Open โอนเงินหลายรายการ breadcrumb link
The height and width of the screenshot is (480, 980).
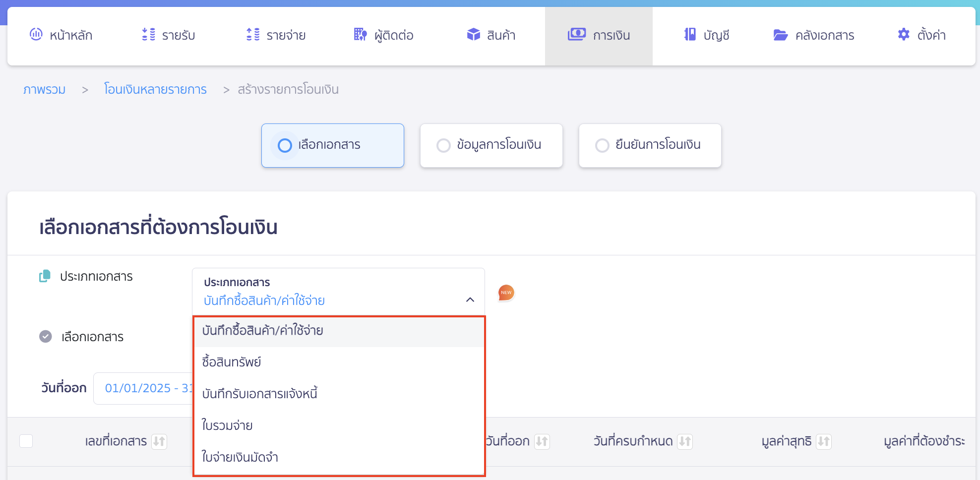coord(155,89)
